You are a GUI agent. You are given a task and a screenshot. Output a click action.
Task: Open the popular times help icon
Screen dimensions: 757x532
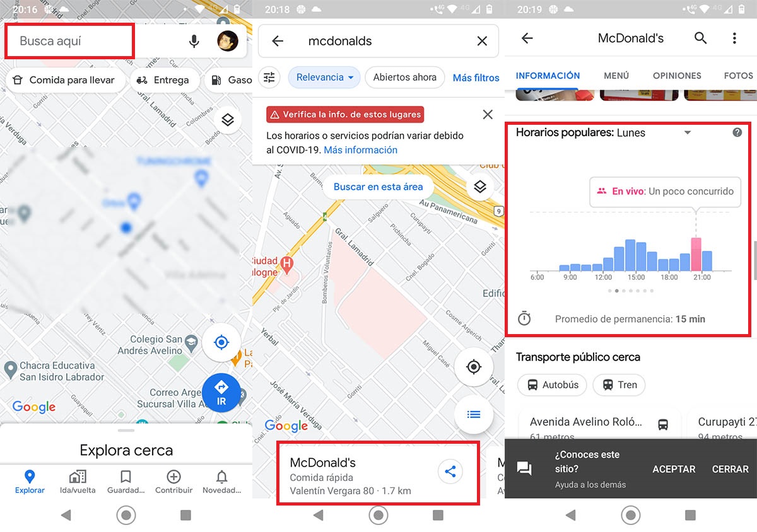(x=737, y=133)
